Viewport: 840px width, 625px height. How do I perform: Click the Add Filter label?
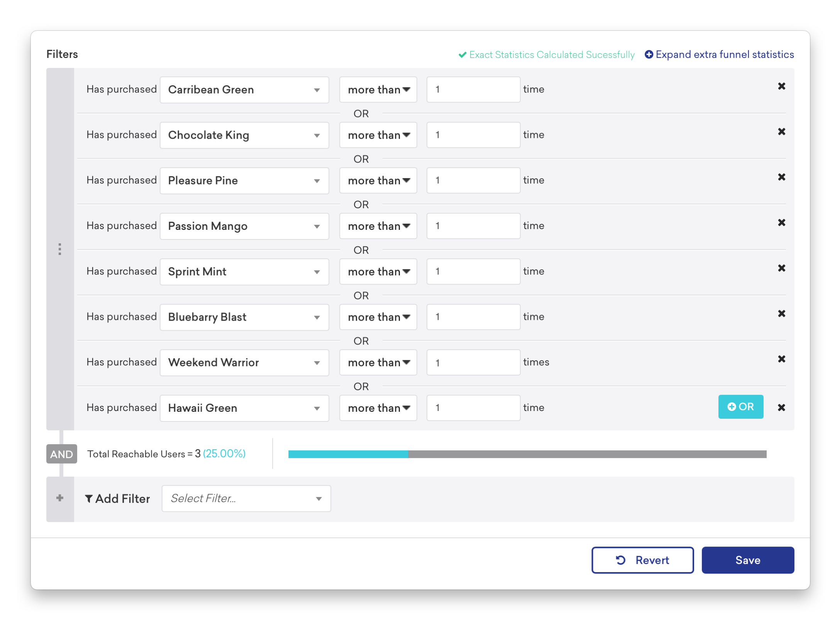click(x=117, y=499)
